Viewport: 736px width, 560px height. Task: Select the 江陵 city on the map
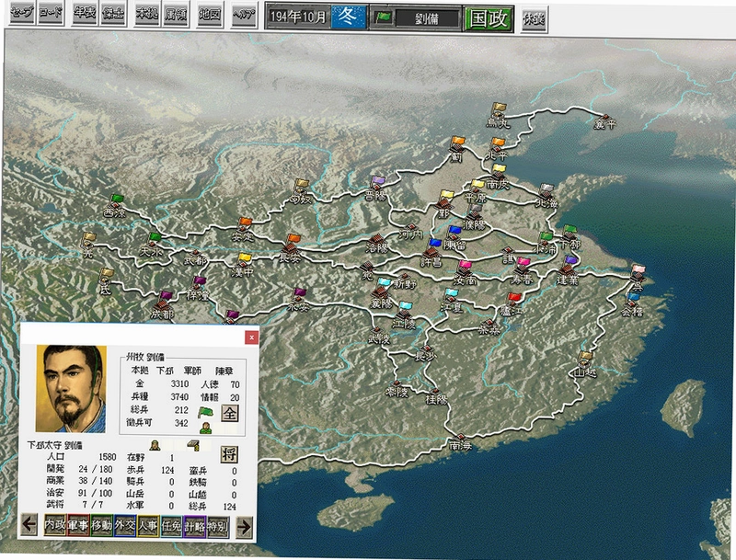click(403, 315)
